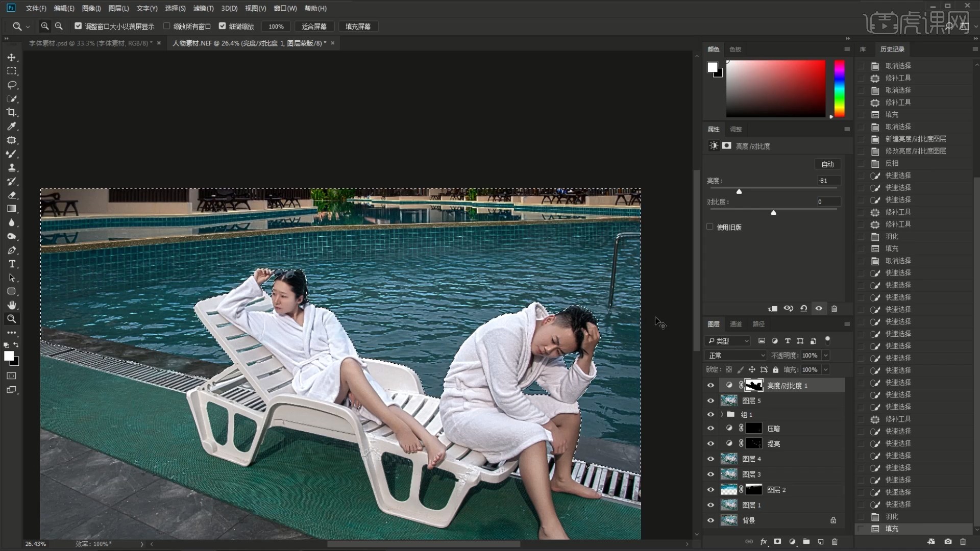Select the Eyedropper tool
Viewport: 980px width, 551px height.
tap(12, 126)
